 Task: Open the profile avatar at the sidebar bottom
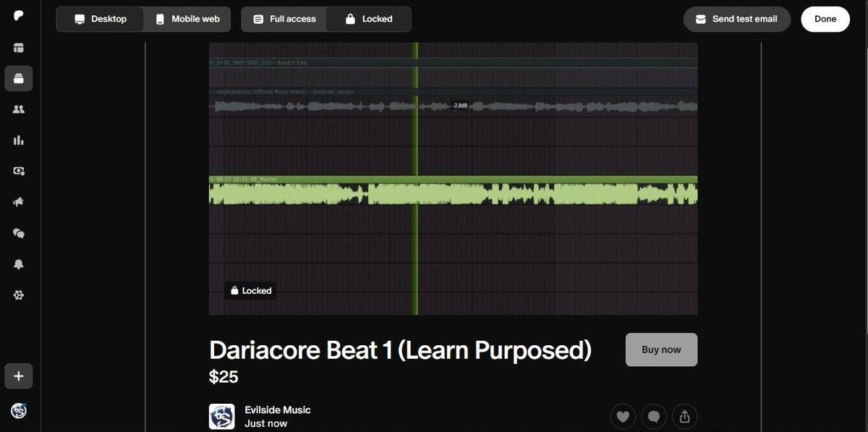[19, 410]
